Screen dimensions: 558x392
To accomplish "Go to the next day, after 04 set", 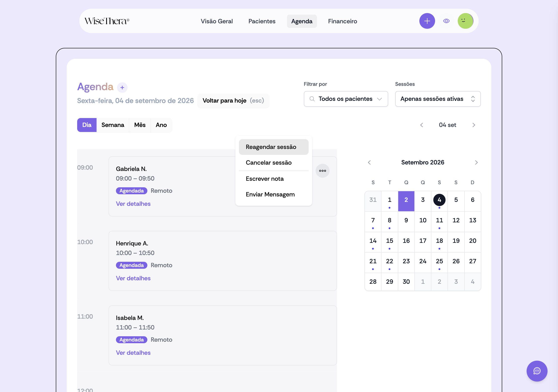I will coord(473,125).
